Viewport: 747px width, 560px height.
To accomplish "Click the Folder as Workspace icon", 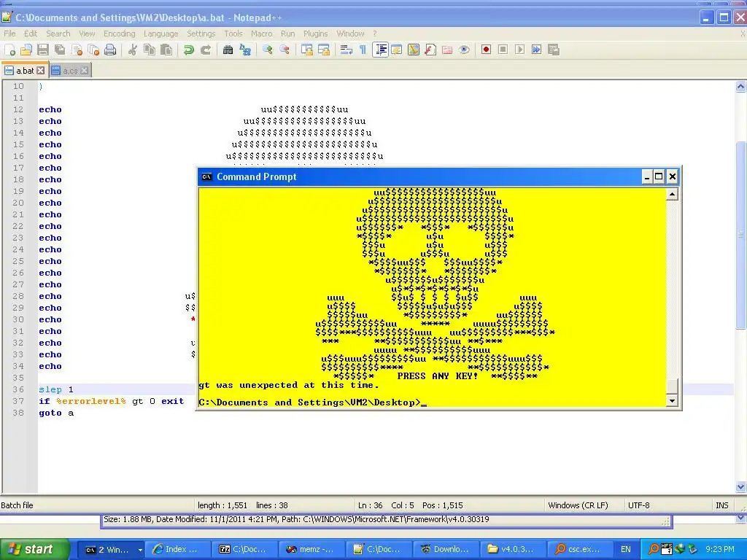I will [x=447, y=50].
